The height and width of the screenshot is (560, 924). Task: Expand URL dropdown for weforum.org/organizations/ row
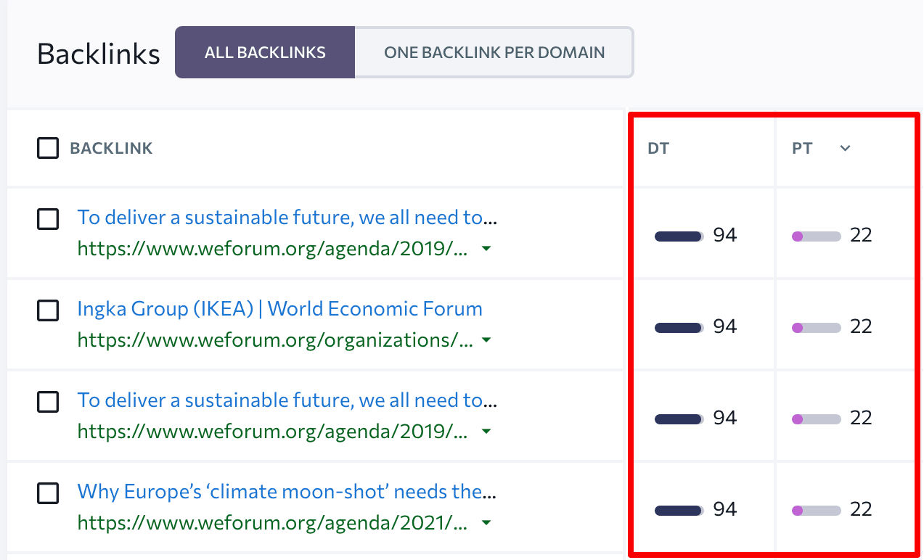pos(486,340)
